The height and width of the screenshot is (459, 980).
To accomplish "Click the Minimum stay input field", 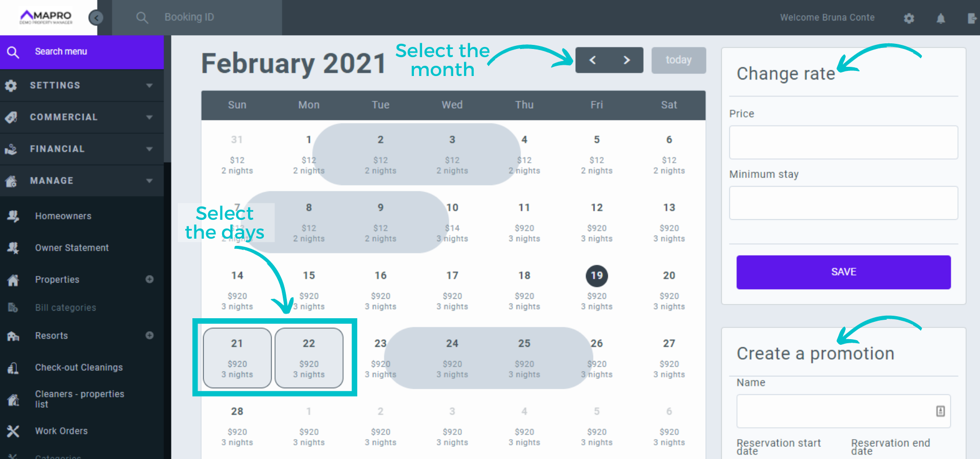I will (843, 203).
